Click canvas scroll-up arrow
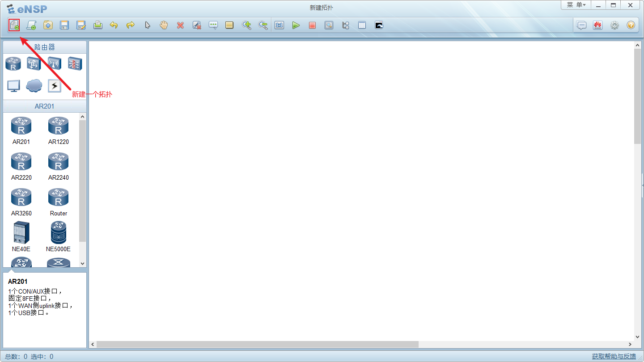This screenshot has width=644, height=362. 637,45
